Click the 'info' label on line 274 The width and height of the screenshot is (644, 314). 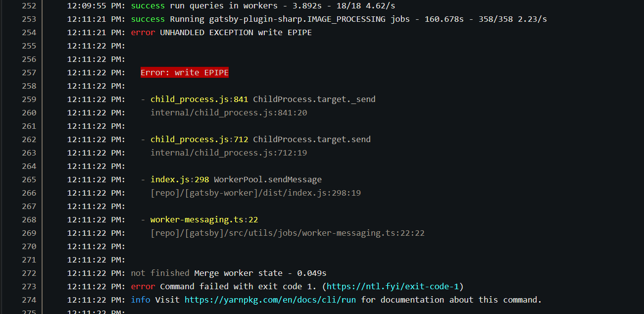pyautogui.click(x=141, y=300)
